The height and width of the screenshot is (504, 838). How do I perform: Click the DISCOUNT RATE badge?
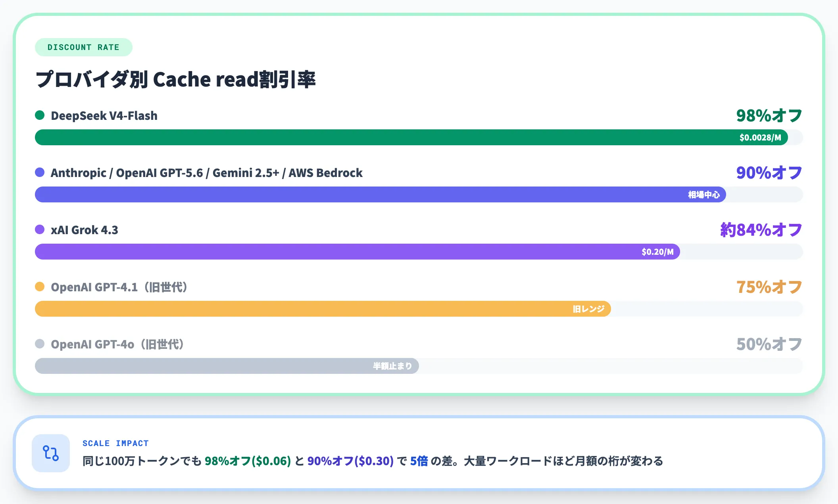(84, 47)
